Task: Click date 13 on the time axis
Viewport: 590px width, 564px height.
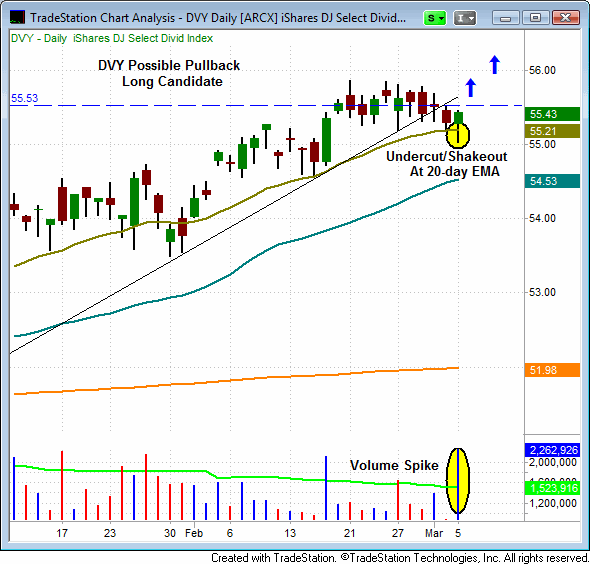Action: 290,533
